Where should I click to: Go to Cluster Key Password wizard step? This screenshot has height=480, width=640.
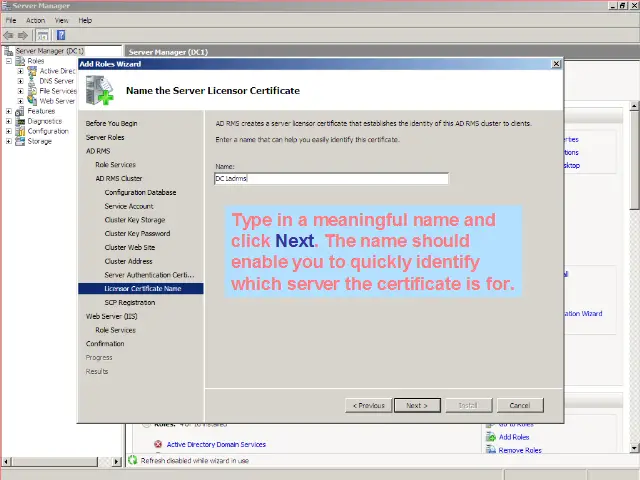tap(137, 233)
